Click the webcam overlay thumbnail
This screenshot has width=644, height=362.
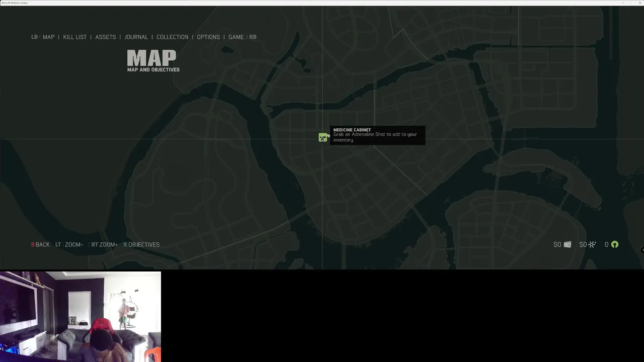click(x=80, y=317)
